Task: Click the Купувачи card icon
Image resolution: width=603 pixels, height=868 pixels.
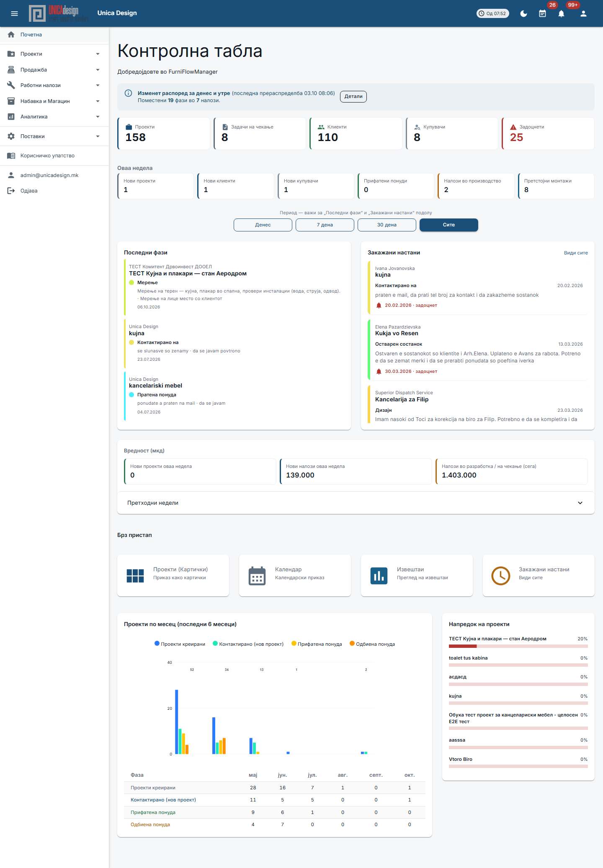Action: pyautogui.click(x=417, y=127)
